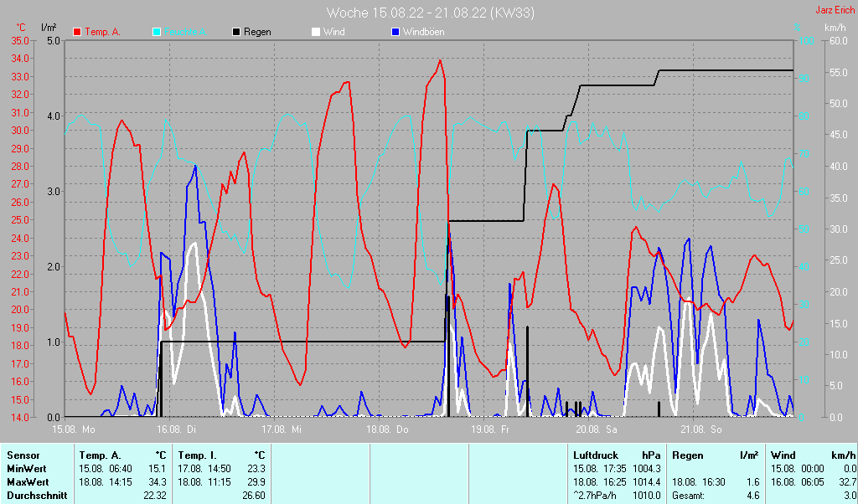Click the '17.08. Mi' date label

(x=282, y=429)
